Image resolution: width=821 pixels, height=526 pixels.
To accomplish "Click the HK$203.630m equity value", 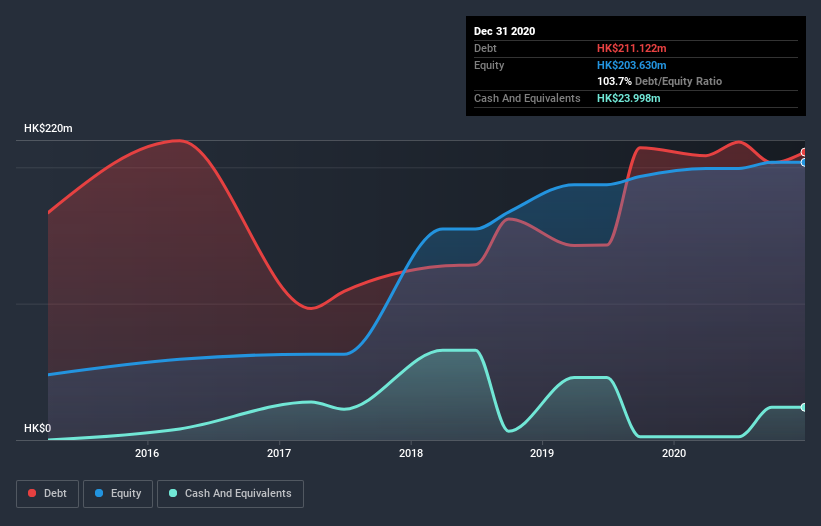I will [631, 65].
